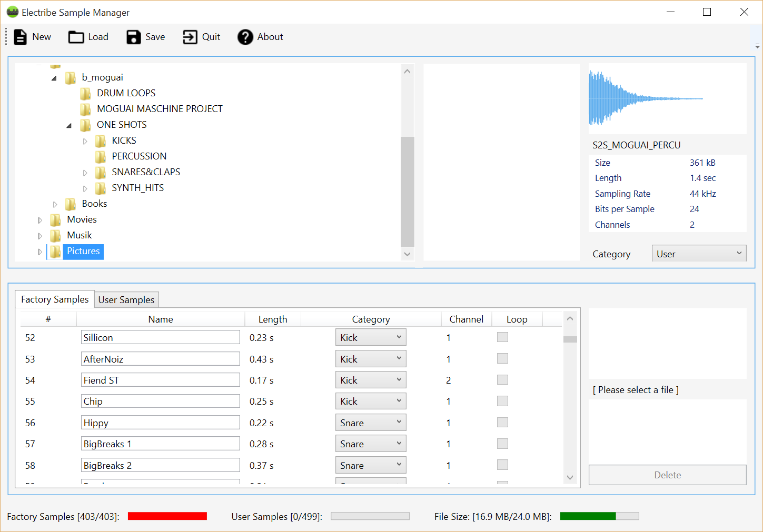
Task: Expand the KICKS folder tree node
Action: click(x=85, y=141)
